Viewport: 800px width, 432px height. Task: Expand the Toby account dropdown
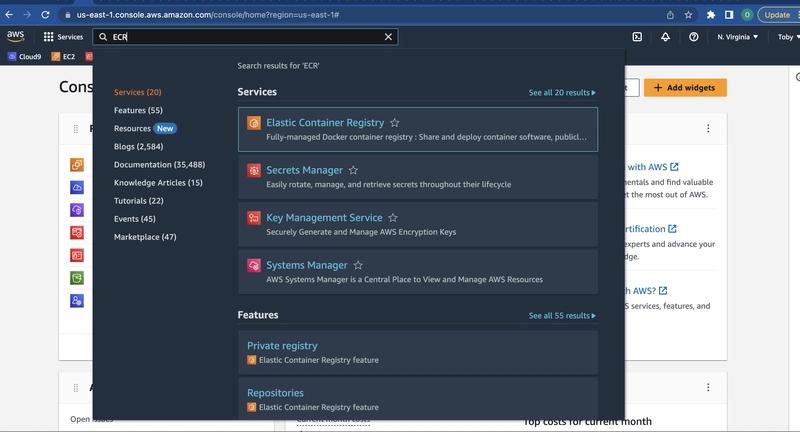788,37
